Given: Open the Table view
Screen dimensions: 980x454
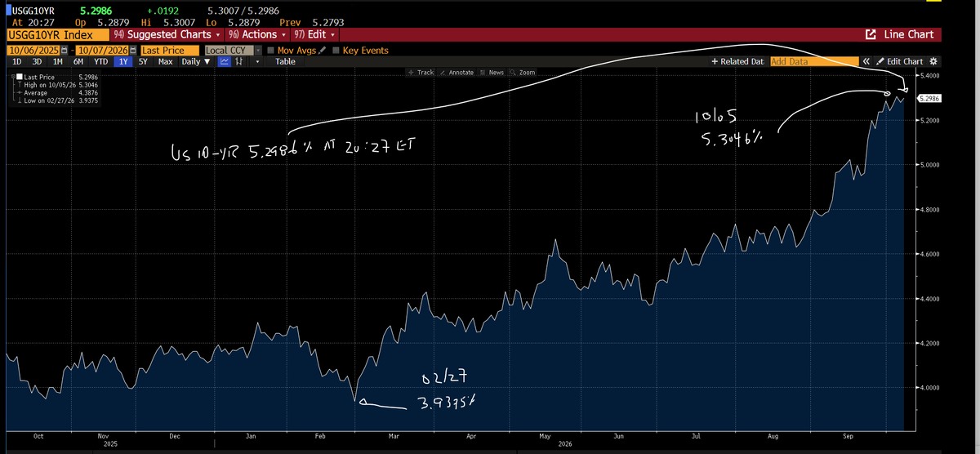Looking at the screenshot, I should (285, 61).
